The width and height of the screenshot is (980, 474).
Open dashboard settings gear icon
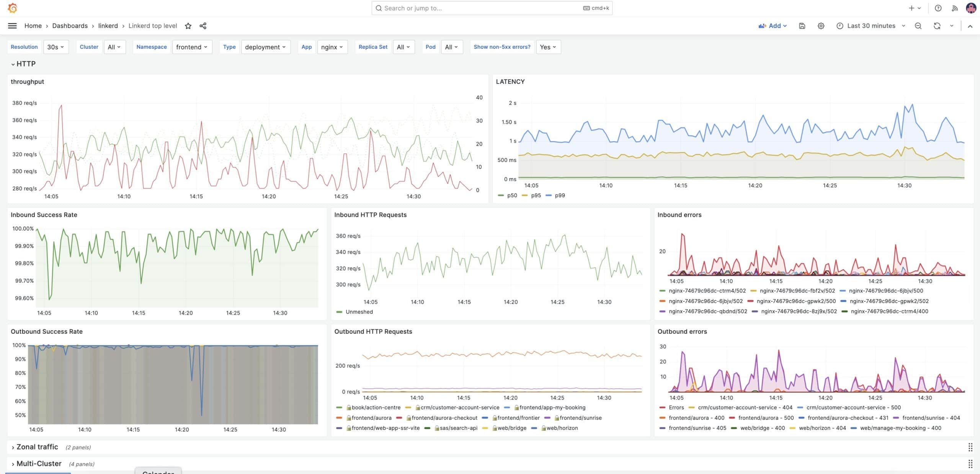(821, 26)
